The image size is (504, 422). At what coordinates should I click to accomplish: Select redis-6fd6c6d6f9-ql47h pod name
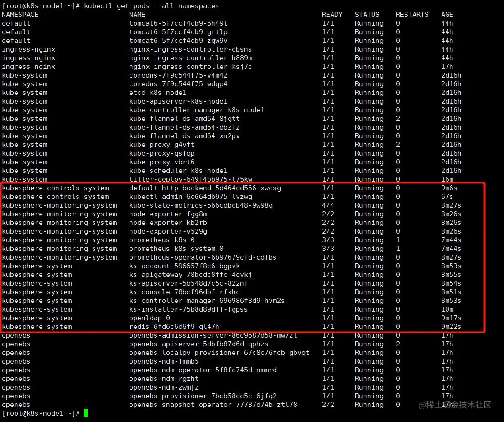(x=174, y=327)
